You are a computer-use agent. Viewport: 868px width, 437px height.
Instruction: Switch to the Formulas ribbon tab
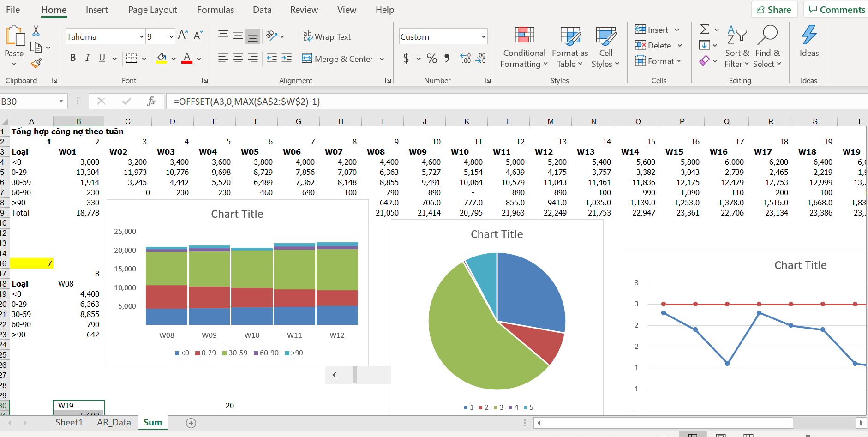coord(215,10)
